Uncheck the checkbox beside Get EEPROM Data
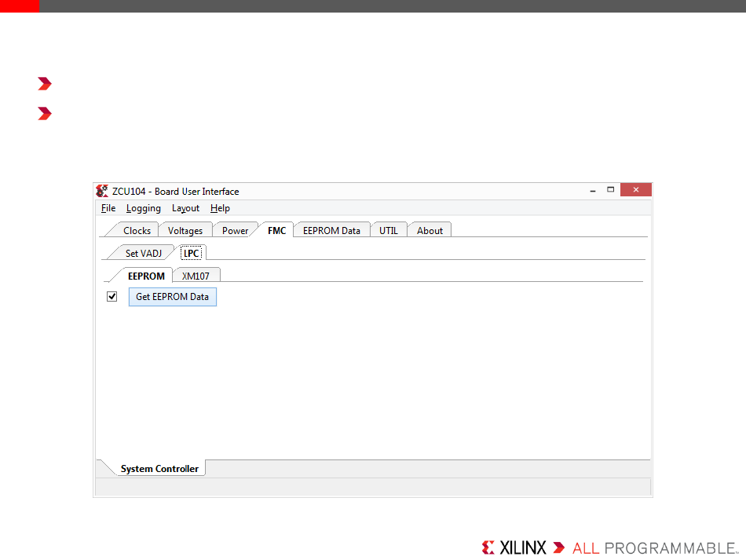 112,297
